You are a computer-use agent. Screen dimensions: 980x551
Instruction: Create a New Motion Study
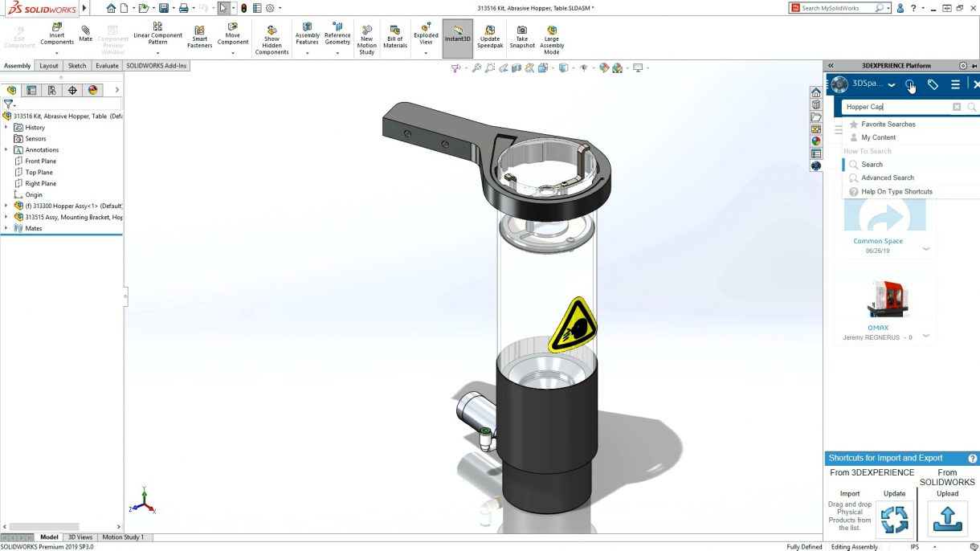pos(366,40)
